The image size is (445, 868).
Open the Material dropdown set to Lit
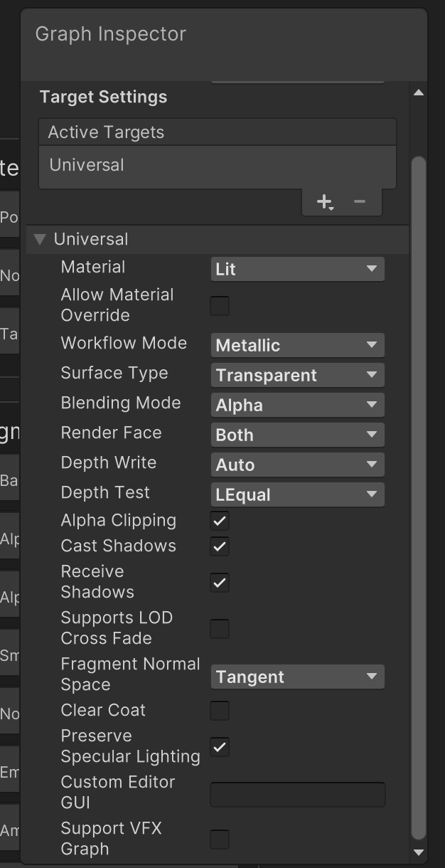pos(297,269)
